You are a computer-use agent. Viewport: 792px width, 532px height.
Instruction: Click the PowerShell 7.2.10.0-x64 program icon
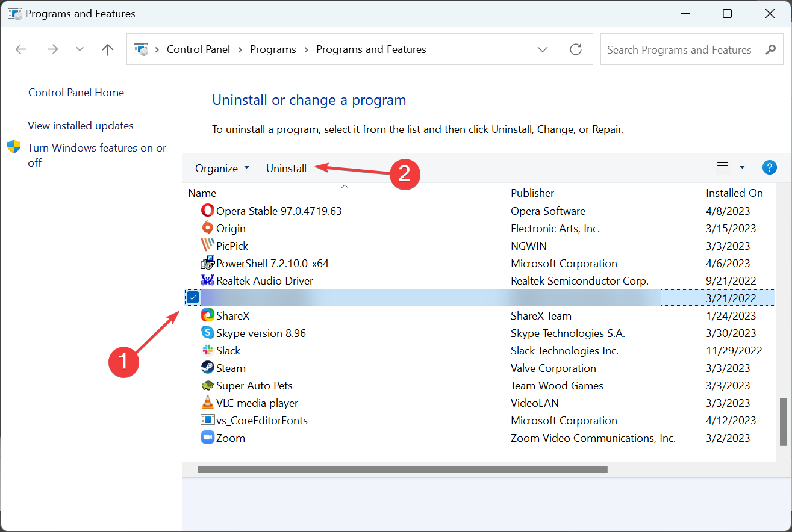(207, 262)
